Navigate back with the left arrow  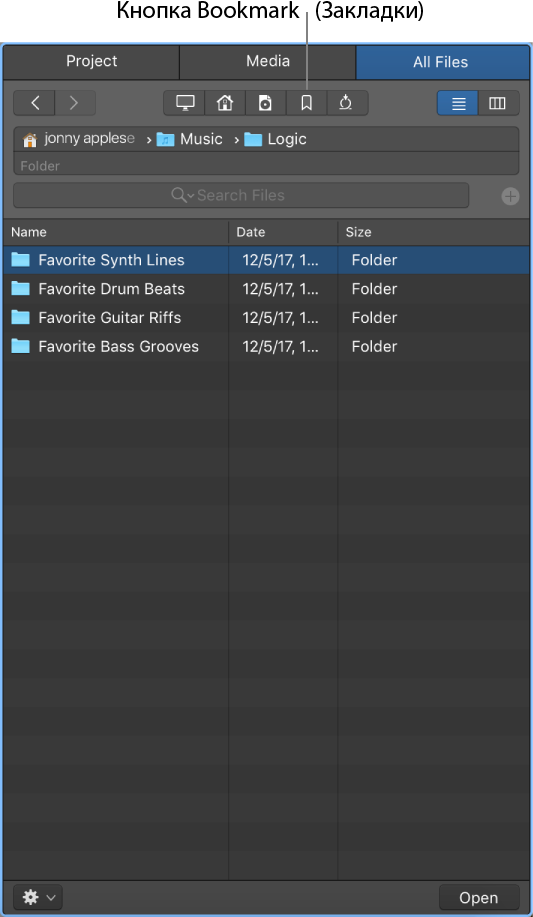[35, 103]
